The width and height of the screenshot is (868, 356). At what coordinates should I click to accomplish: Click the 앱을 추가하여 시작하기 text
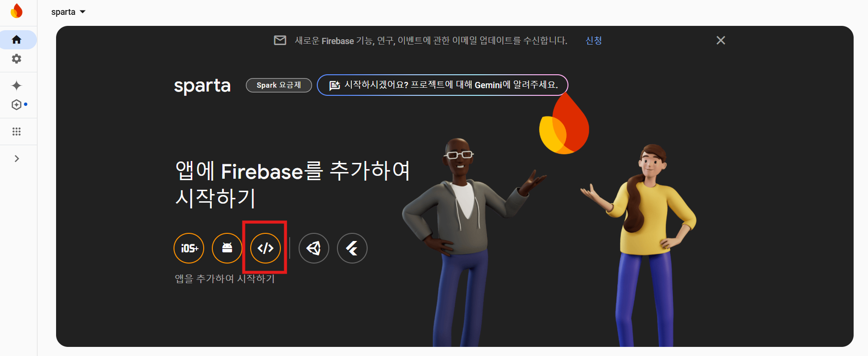pyautogui.click(x=225, y=279)
